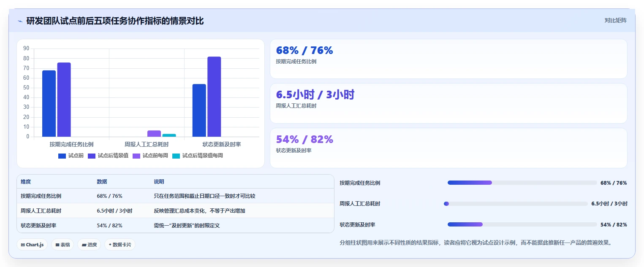Click table cell 6.5小时 / 3小时
Image resolution: width=644 pixels, height=267 pixels.
tap(114, 211)
